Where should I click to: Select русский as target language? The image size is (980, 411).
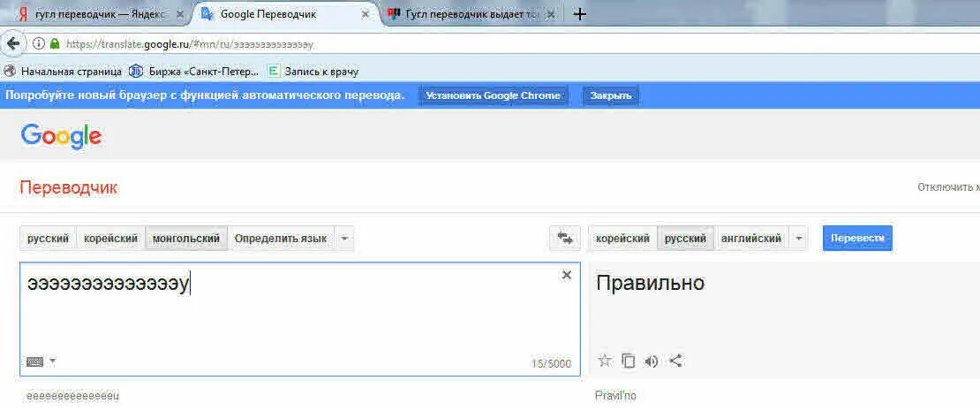coord(686,239)
